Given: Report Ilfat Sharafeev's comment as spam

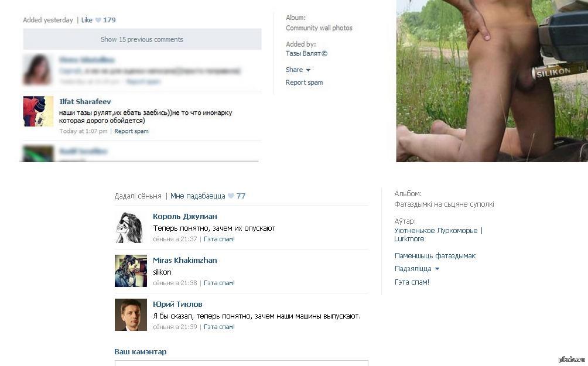Looking at the screenshot, I should point(131,131).
